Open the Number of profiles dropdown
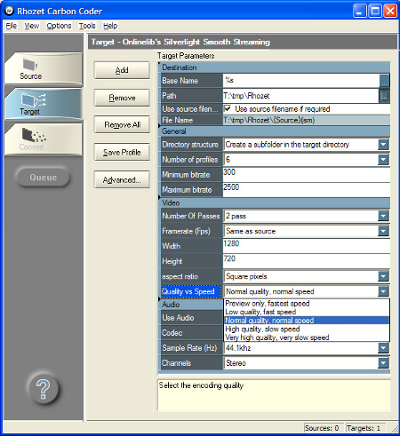 point(383,160)
